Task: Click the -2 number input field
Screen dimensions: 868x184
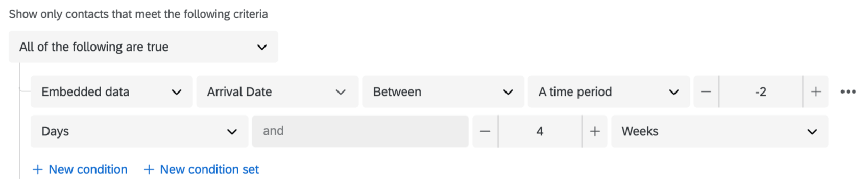Action: click(761, 92)
